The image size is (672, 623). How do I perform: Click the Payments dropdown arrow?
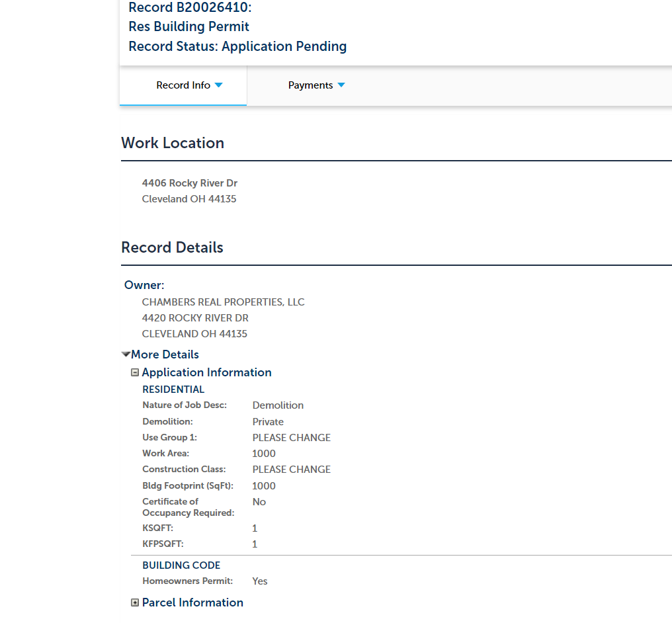[x=341, y=85]
